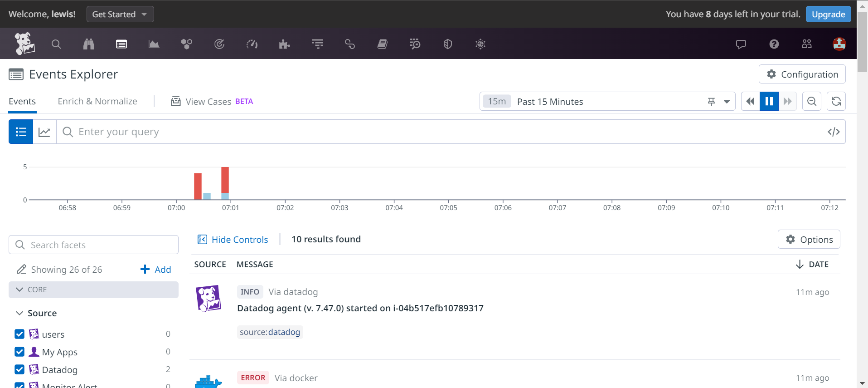The image size is (868, 388).
Task: Sort events by the DATE column
Action: (x=813, y=264)
